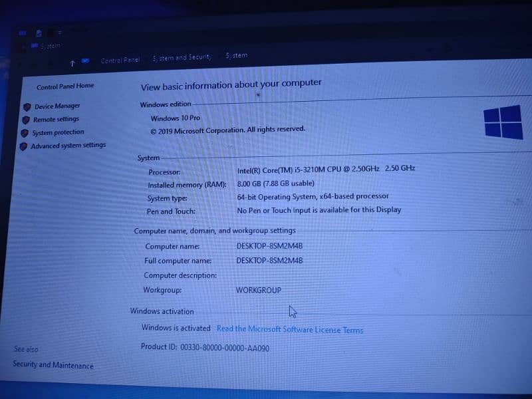
Task: Click the System breadcrumb in address bar
Action: click(236, 56)
